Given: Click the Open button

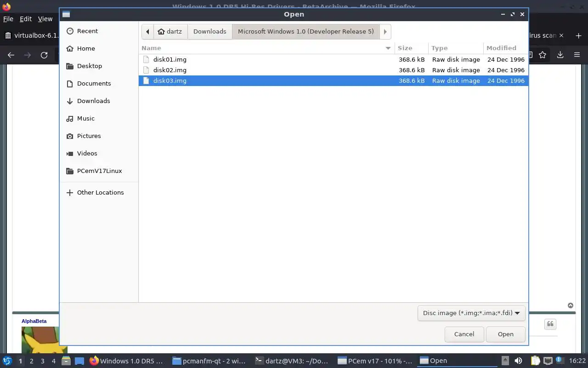Looking at the screenshot, I should click(x=505, y=334).
